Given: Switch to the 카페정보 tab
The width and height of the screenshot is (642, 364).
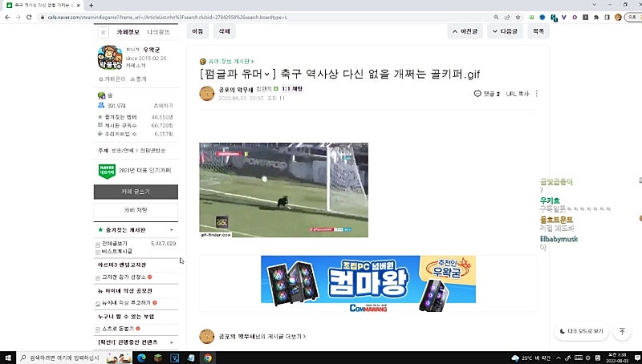Looking at the screenshot, I should 128,32.
